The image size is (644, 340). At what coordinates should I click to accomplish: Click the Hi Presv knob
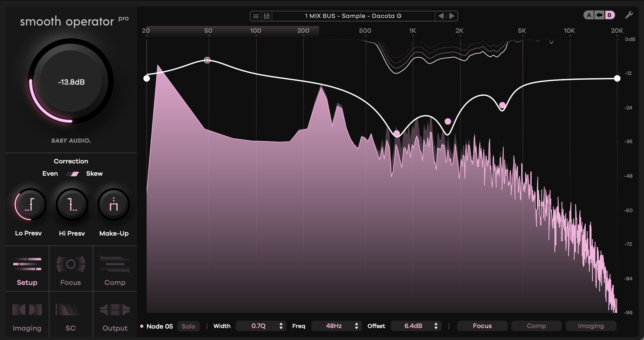(72, 204)
